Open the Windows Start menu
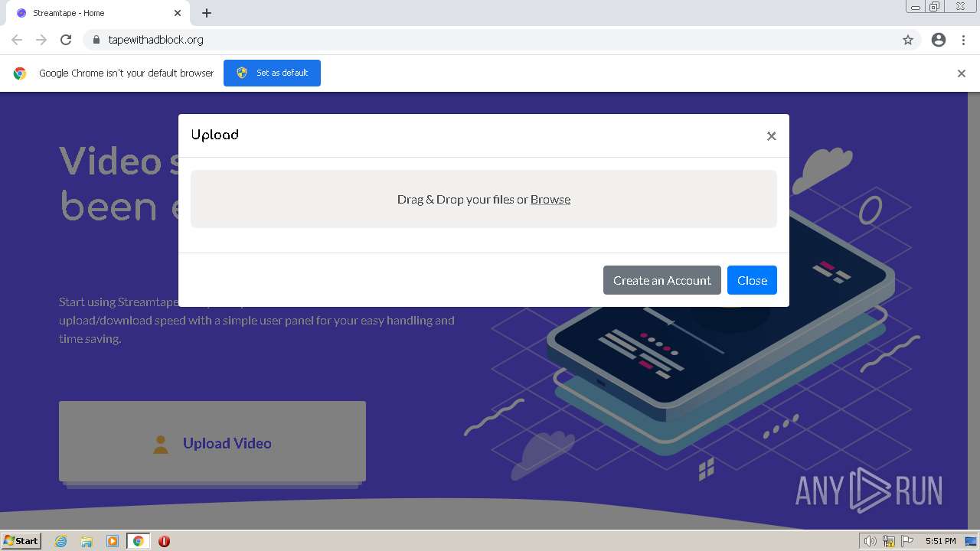 [x=21, y=540]
